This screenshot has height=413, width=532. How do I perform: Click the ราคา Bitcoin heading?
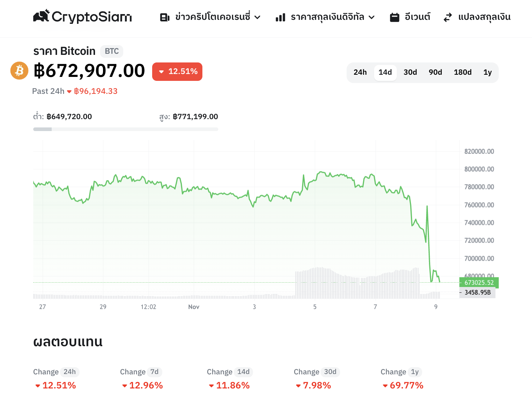(64, 51)
